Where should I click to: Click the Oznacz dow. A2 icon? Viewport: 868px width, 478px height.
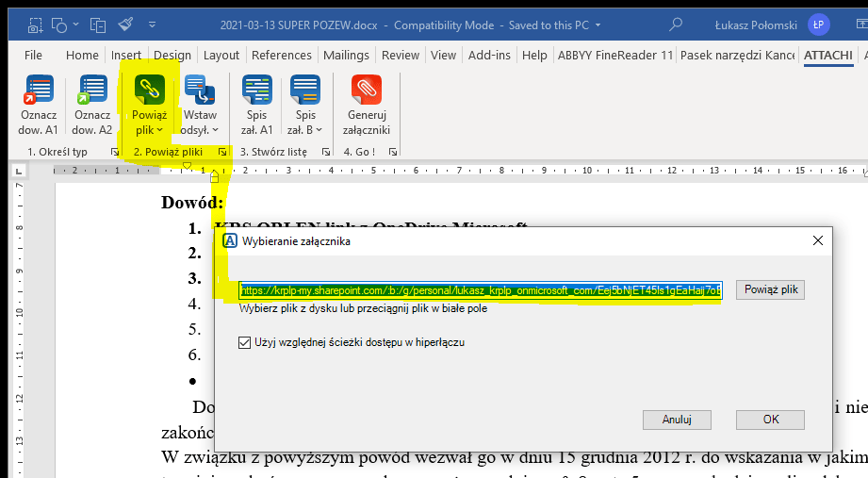click(92, 91)
